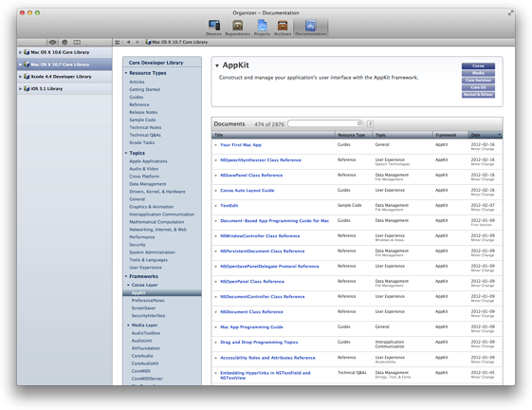Open Drag and Drop Programming Topics
Image resolution: width=532 pixels, height=410 pixels.
point(259,343)
